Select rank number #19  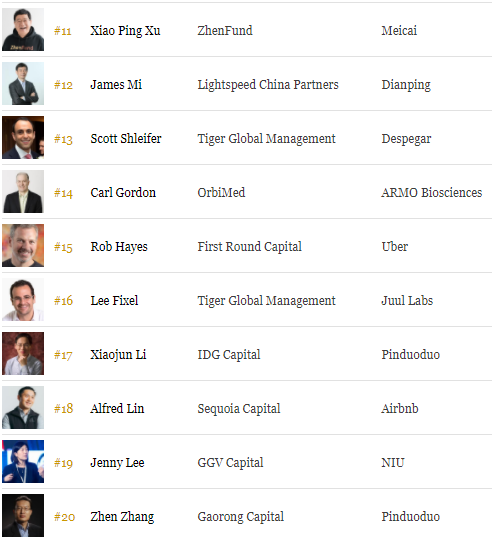click(x=63, y=463)
